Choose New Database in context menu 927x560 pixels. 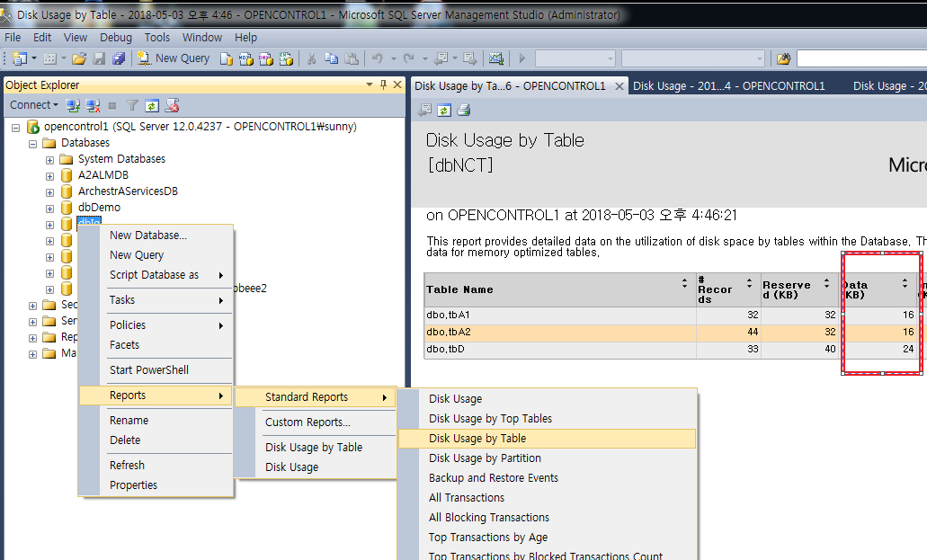coord(156,235)
